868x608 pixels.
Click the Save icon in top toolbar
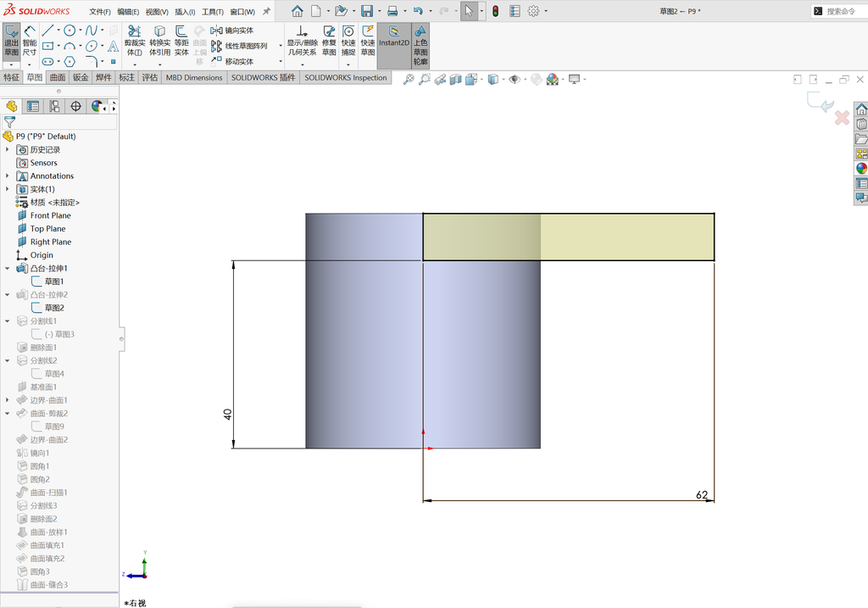(x=366, y=11)
